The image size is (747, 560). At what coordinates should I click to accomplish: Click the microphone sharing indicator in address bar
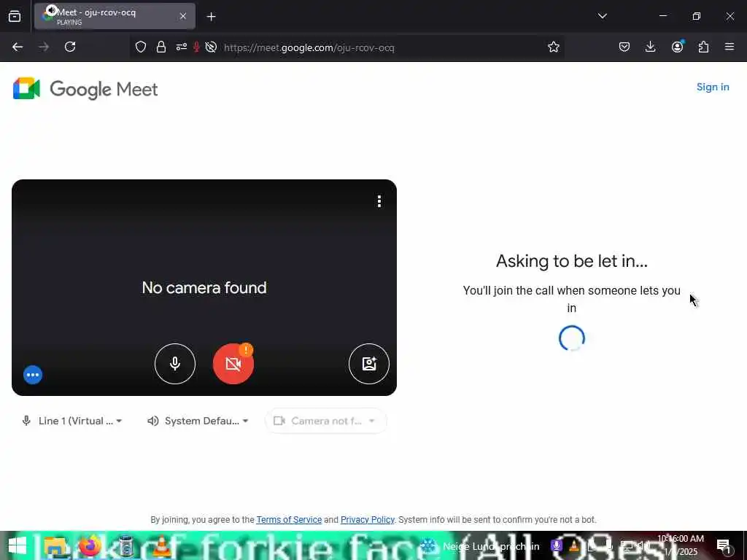196,47
